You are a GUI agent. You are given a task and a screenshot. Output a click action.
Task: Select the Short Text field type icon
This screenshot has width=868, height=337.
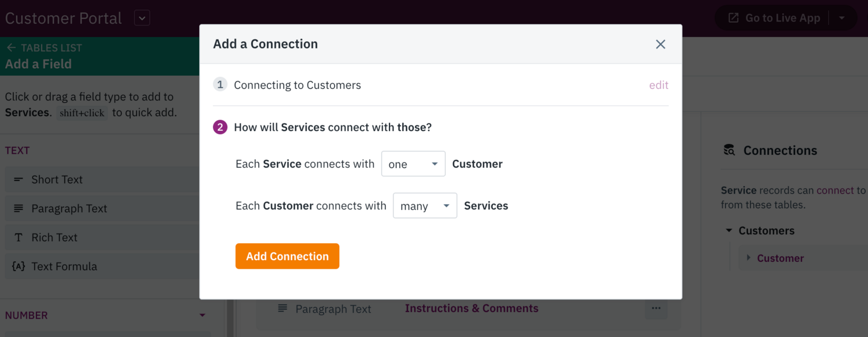pyautogui.click(x=19, y=180)
